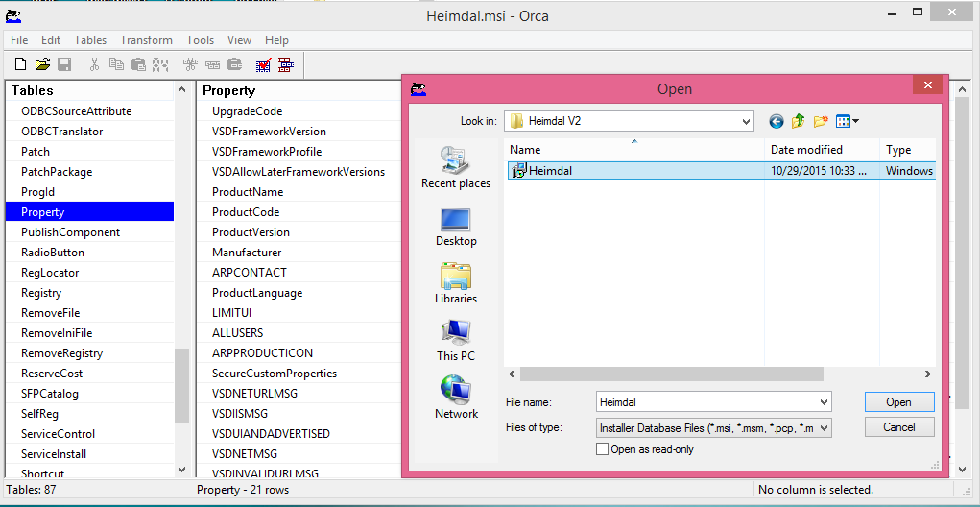The height and width of the screenshot is (507, 980).
Task: Open Libraries from the places sidebar
Action: tap(456, 283)
